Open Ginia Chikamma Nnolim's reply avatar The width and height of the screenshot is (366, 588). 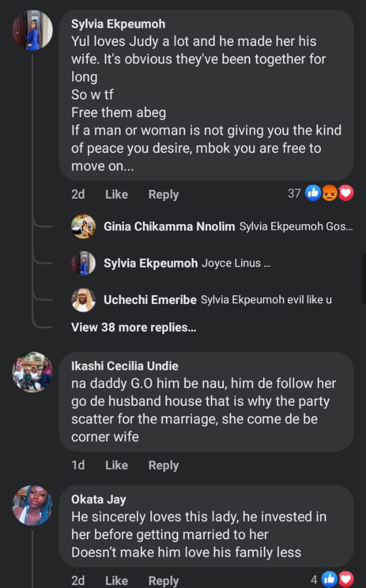[83, 226]
